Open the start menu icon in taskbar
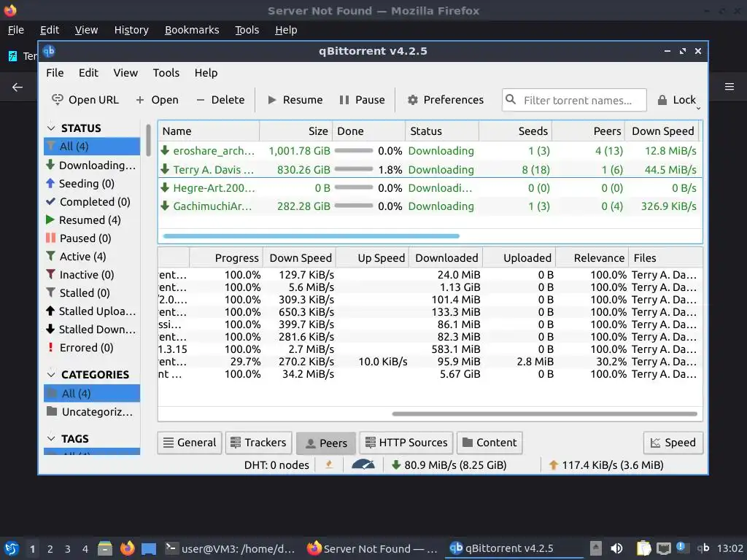 12,548
